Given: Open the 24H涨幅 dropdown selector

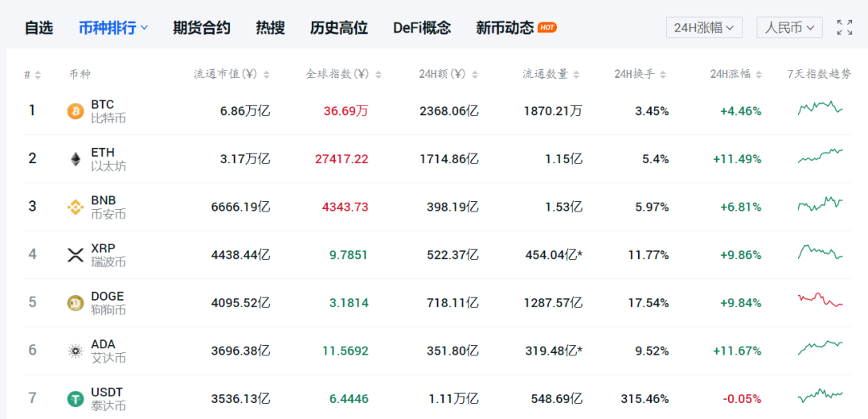Looking at the screenshot, I should coord(704,27).
